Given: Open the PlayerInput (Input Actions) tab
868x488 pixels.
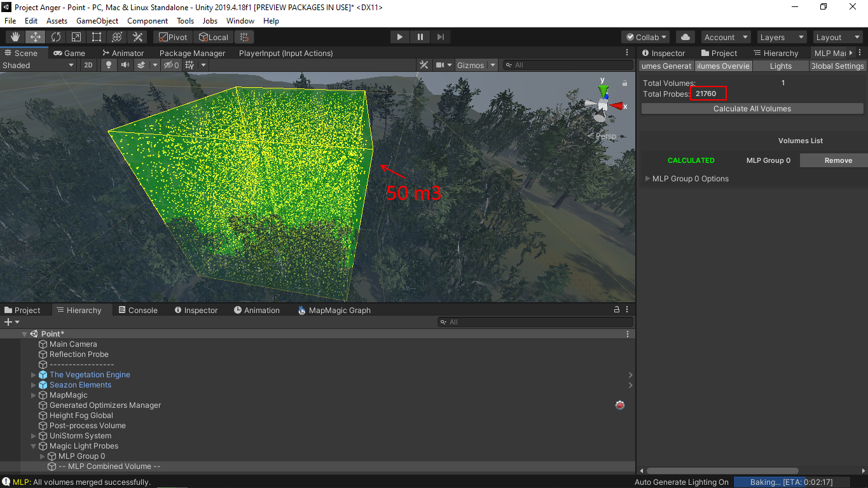Looking at the screenshot, I should (286, 53).
